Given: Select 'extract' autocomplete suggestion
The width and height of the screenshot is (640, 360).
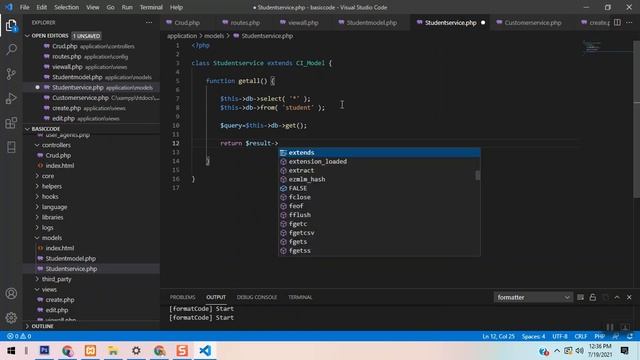Looking at the screenshot, I should click(x=379, y=171).
